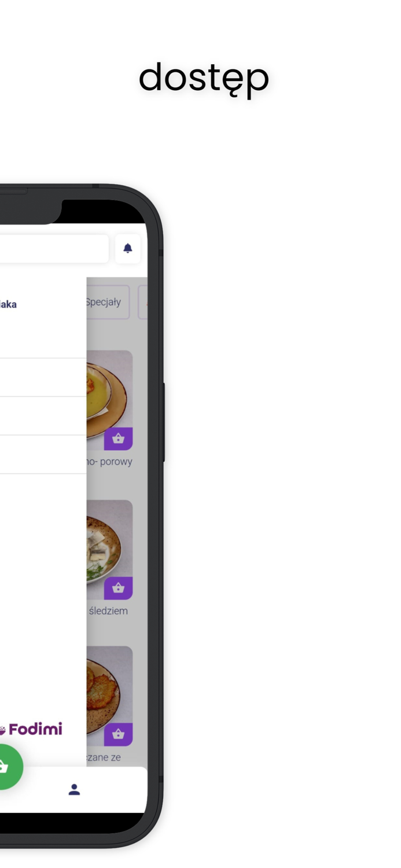Open the dish title ending "szane ze"

point(104,757)
